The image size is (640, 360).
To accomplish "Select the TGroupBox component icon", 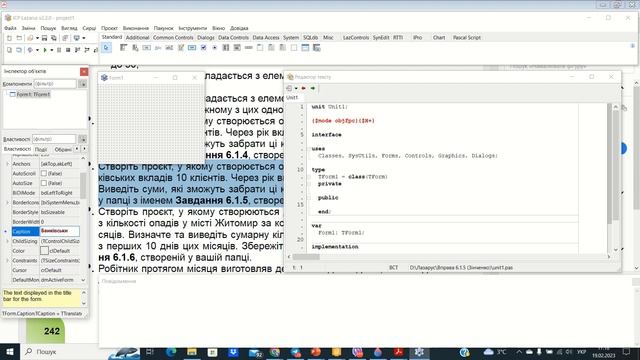I will point(260,48).
